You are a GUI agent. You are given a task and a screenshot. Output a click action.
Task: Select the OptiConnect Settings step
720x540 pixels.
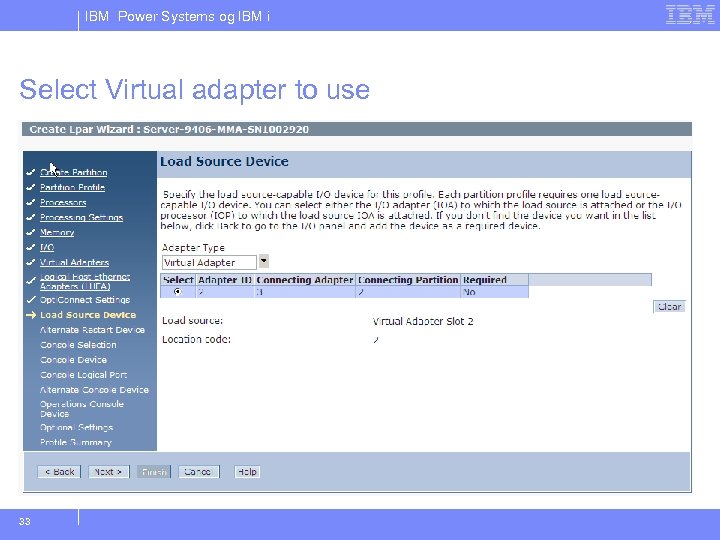click(85, 300)
